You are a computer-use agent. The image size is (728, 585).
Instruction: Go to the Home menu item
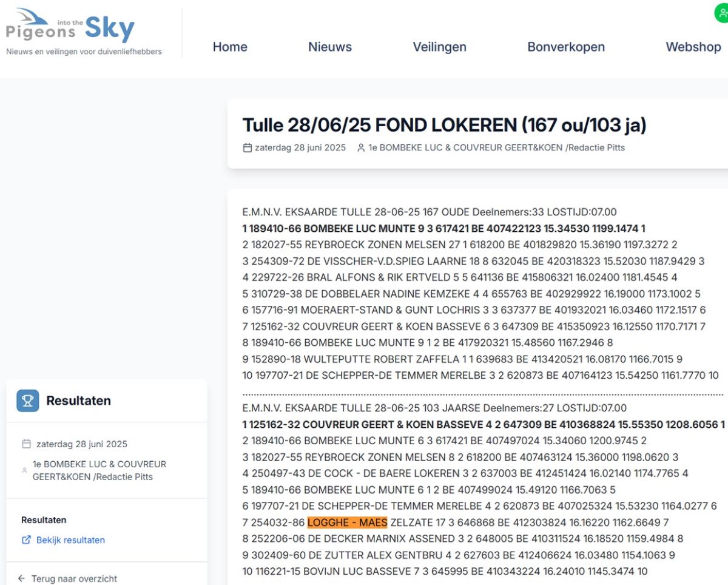coord(230,47)
